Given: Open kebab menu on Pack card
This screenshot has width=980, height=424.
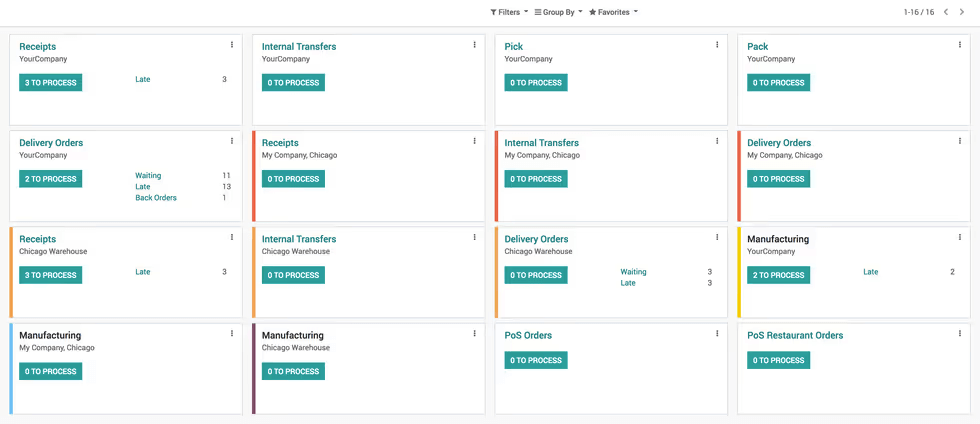Looking at the screenshot, I should point(960,45).
